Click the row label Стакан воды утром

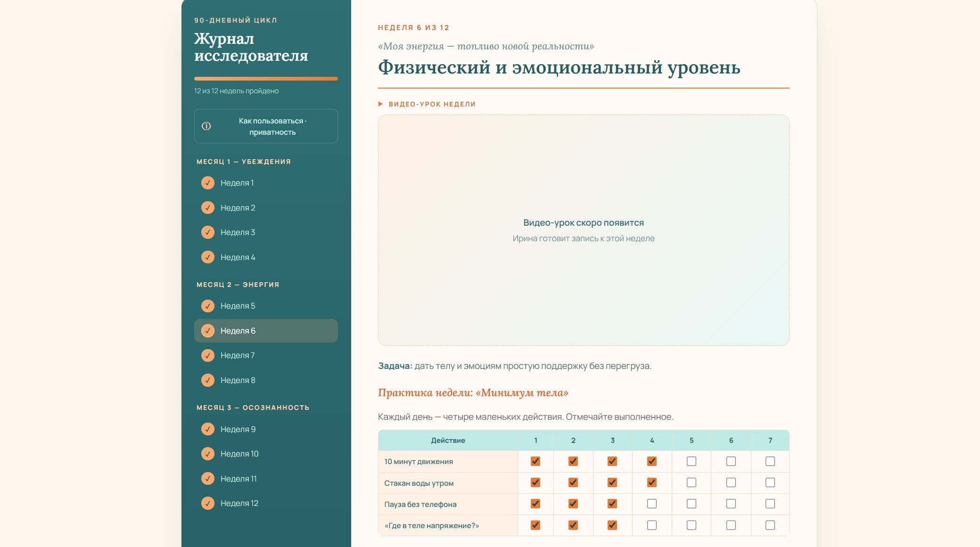[419, 483]
